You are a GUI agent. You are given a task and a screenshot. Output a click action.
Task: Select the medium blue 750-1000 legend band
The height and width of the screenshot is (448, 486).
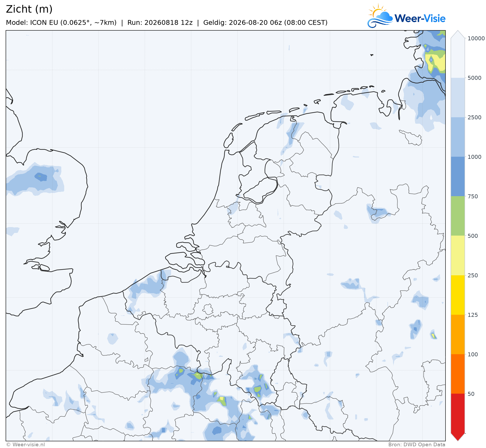pos(458,177)
